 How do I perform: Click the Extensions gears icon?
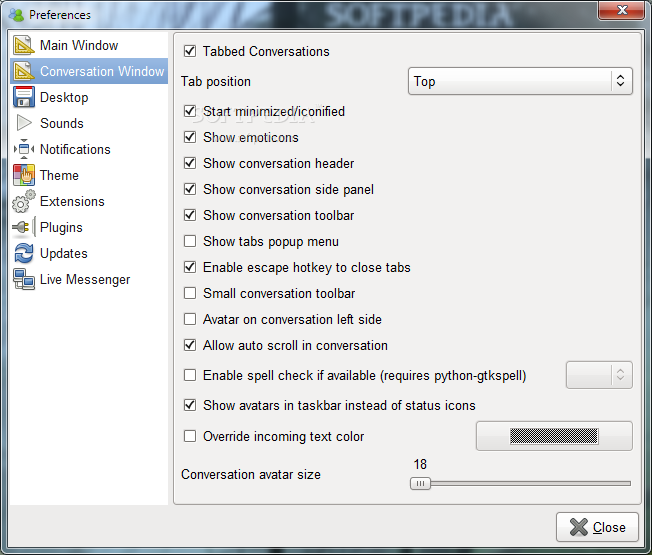[24, 201]
